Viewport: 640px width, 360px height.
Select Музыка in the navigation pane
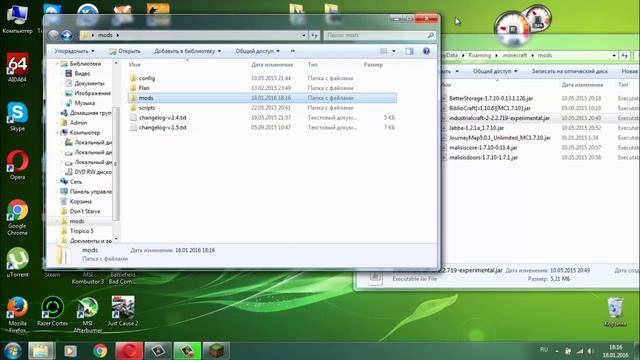tap(84, 103)
